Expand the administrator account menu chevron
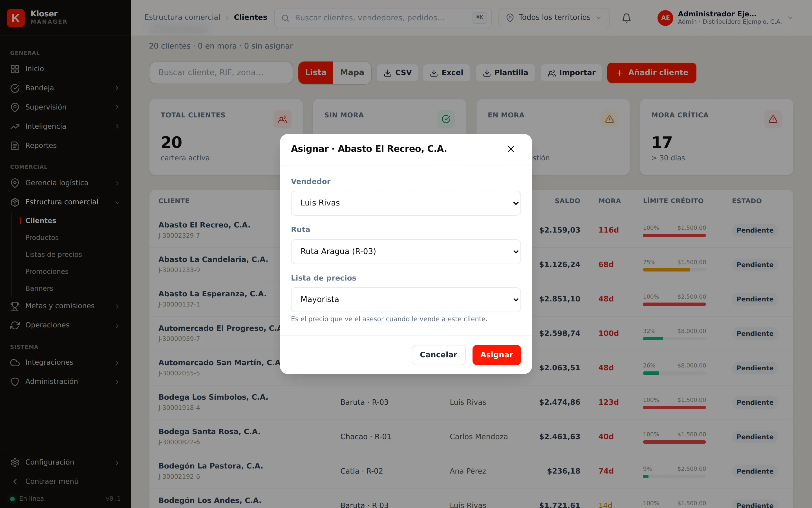The image size is (812, 508). [x=790, y=18]
